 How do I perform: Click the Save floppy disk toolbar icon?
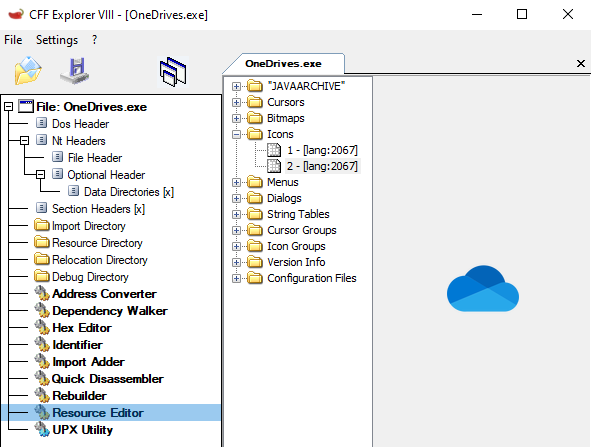75,71
